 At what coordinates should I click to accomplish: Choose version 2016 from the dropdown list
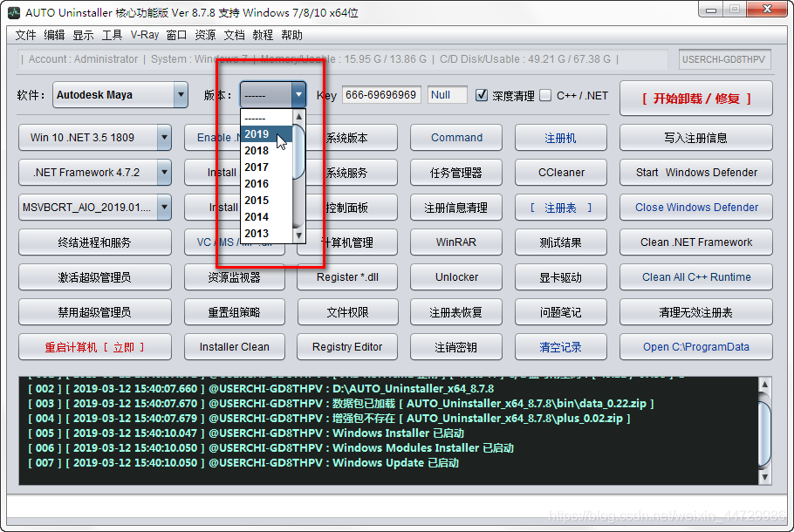coord(257,184)
